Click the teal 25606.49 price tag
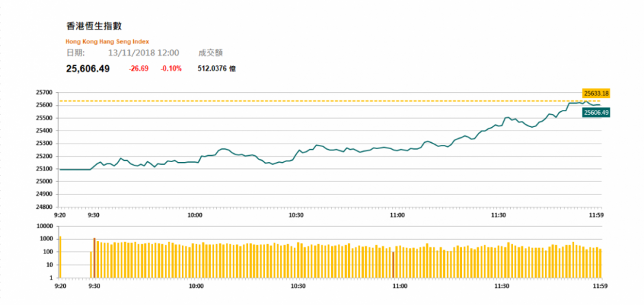This screenshot has height=305, width=644. [x=596, y=112]
